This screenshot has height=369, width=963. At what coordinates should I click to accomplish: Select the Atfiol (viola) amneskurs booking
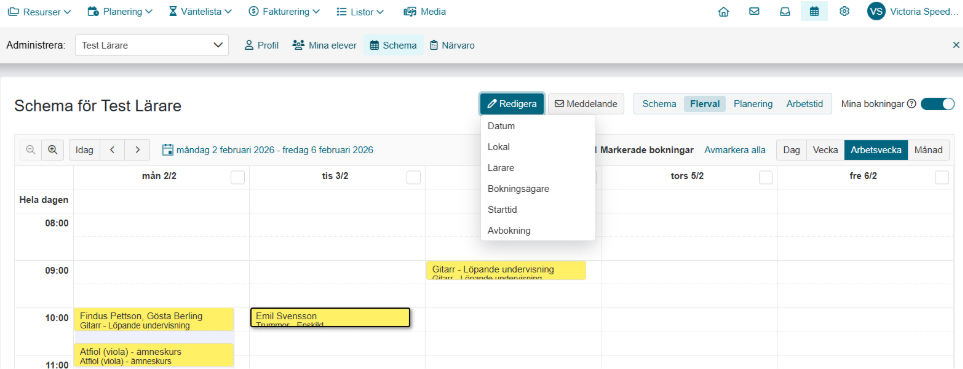(x=154, y=355)
